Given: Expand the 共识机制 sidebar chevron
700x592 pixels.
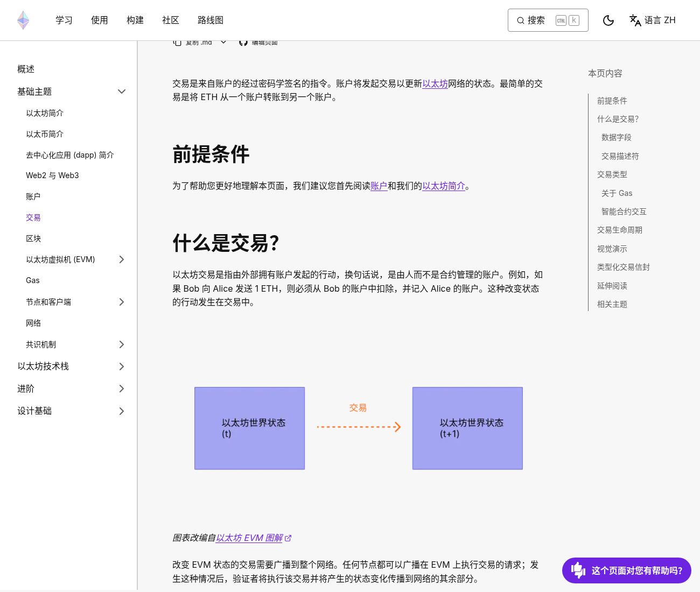Looking at the screenshot, I should 122,344.
